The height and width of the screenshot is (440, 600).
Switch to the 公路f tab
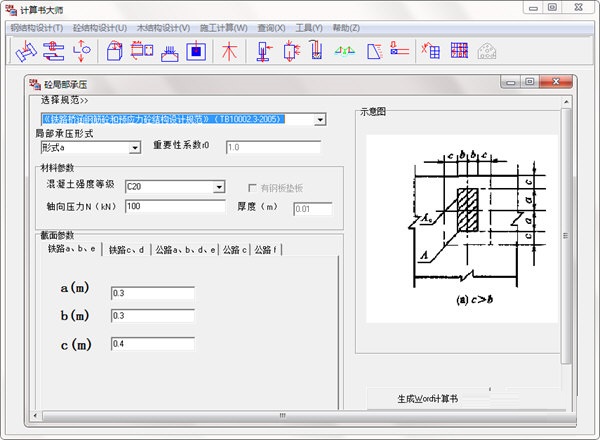[x=266, y=250]
